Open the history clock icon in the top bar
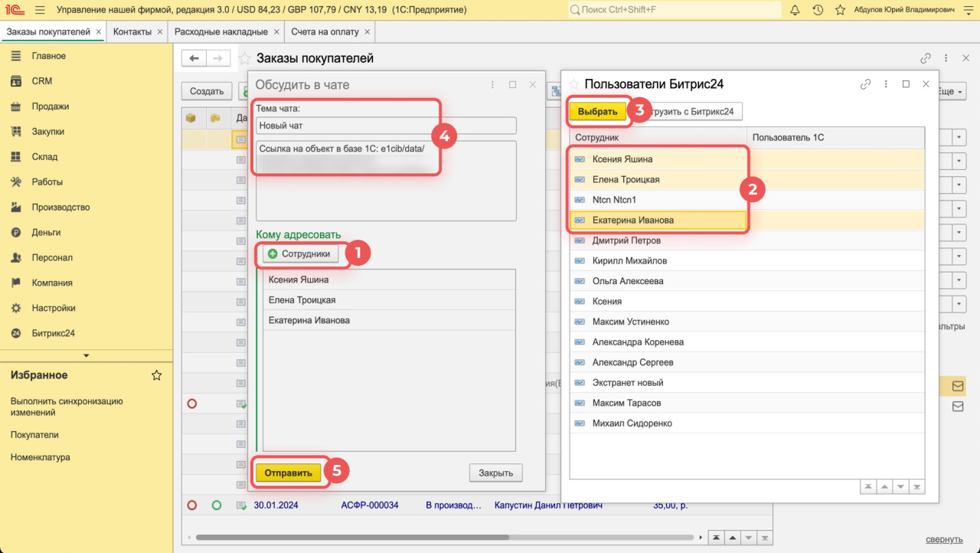 pyautogui.click(x=818, y=10)
